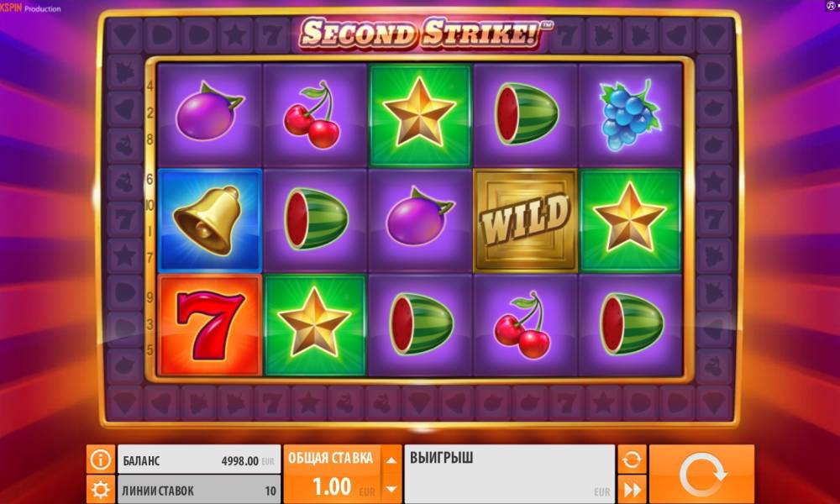Click the Общая ставка total bet label
The height and width of the screenshot is (504, 840).
point(330,458)
